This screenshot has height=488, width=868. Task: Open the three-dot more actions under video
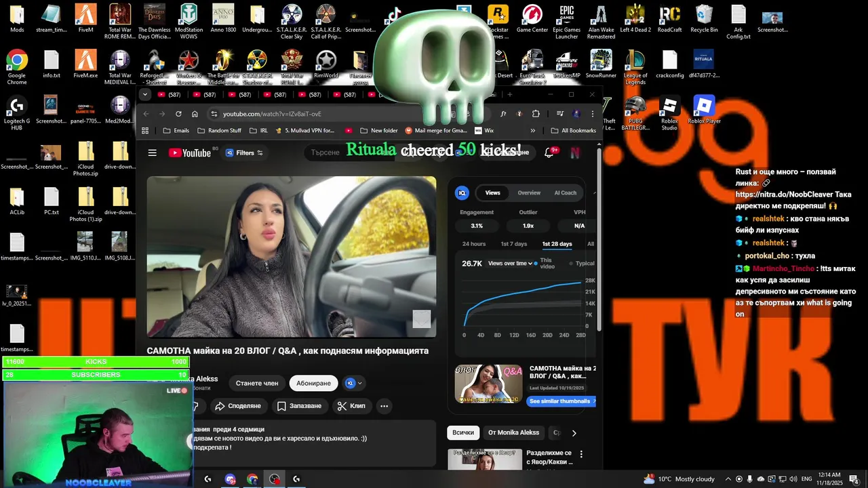(384, 406)
